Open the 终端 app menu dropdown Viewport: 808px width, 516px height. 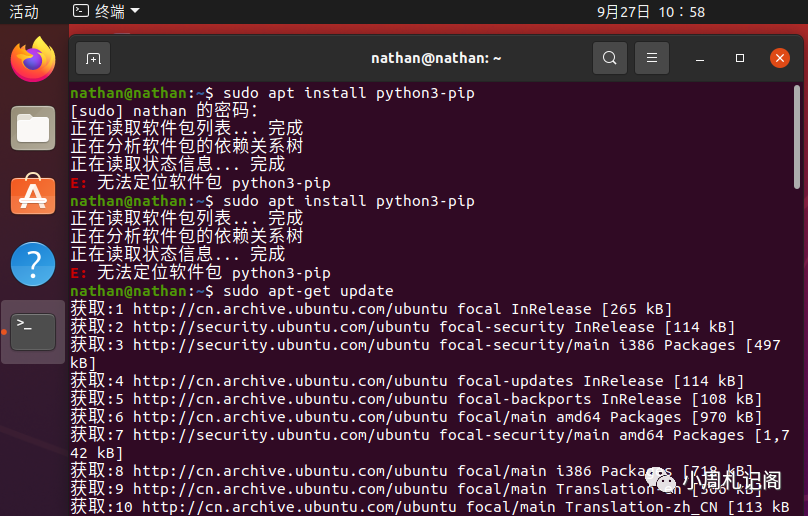pyautogui.click(x=106, y=11)
